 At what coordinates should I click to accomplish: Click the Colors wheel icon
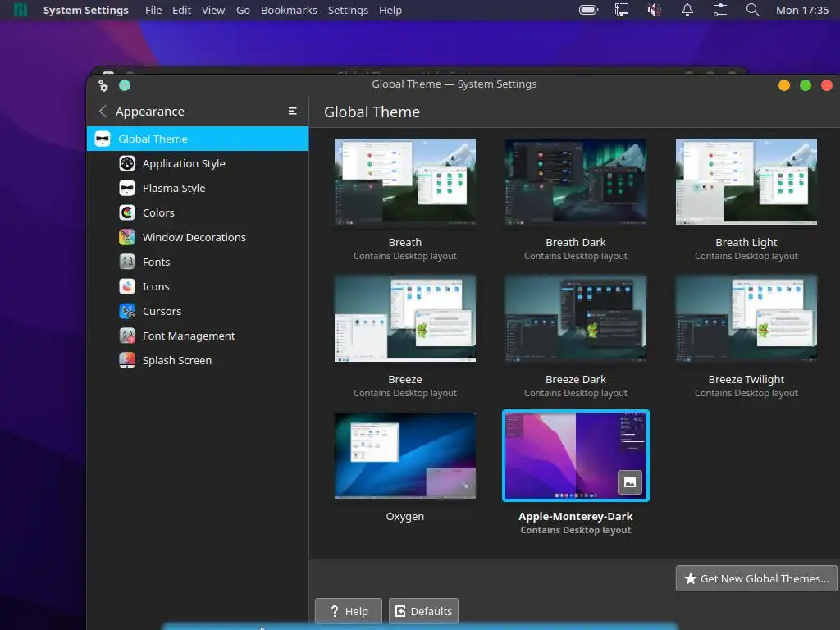127,212
